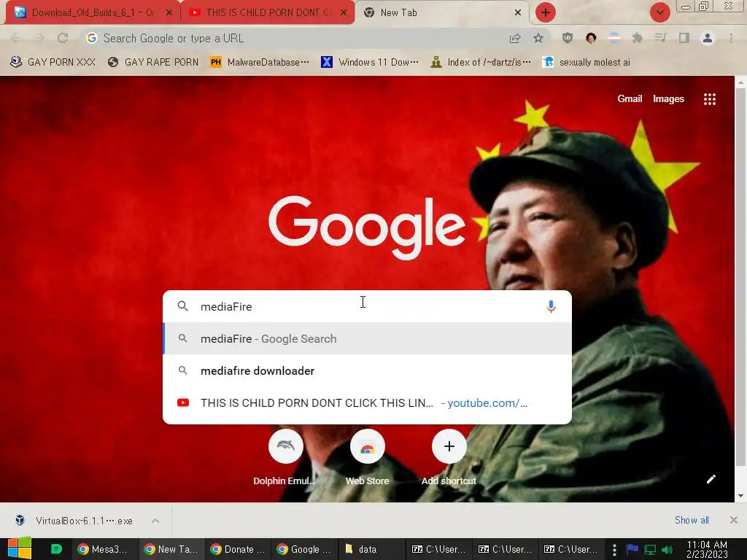Close the Download_Old_Builds_6_1 tab
This screenshot has width=747, height=560.
169,13
